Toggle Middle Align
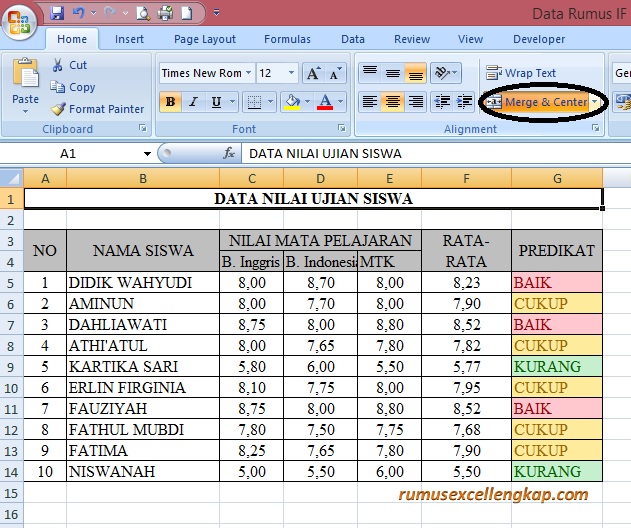 tap(393, 73)
